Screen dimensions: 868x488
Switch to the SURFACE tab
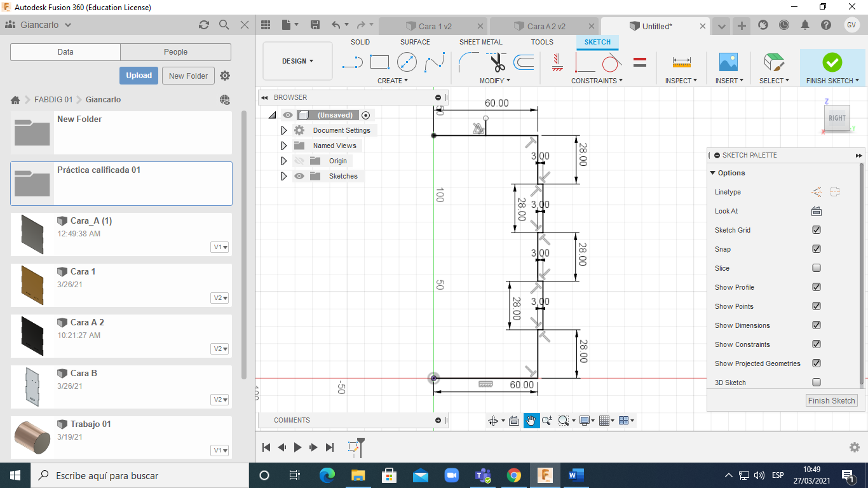[x=415, y=42]
